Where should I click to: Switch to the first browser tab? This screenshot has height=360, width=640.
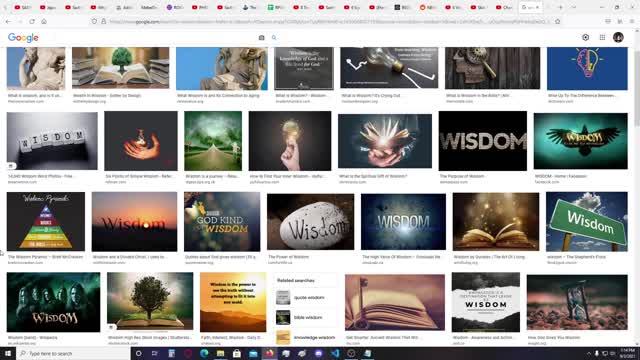coord(22,7)
